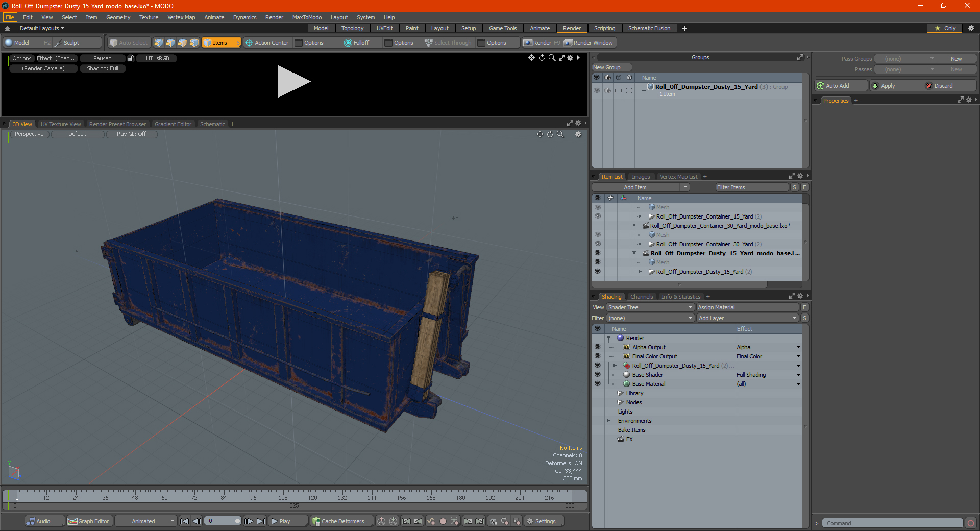Select Polygons selection mode icon
980x531 pixels.
pos(182,43)
